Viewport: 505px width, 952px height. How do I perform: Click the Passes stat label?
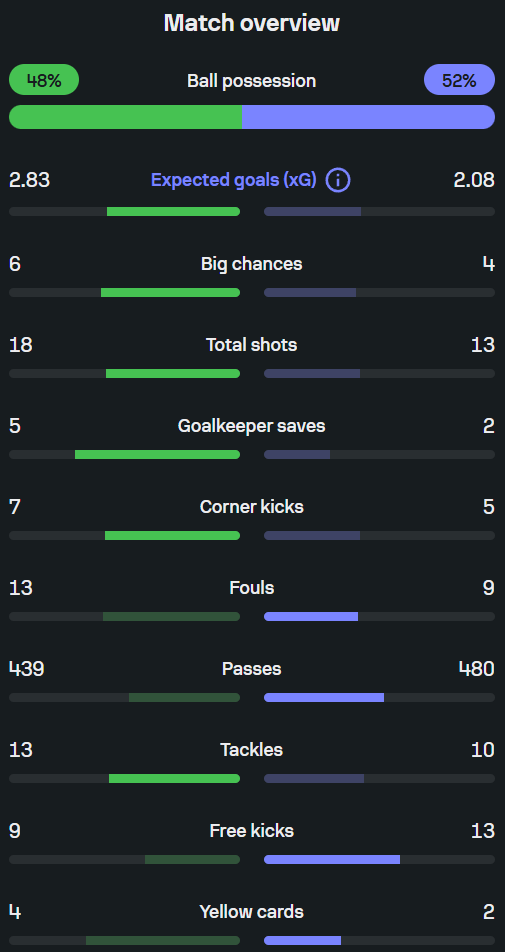[251, 669]
